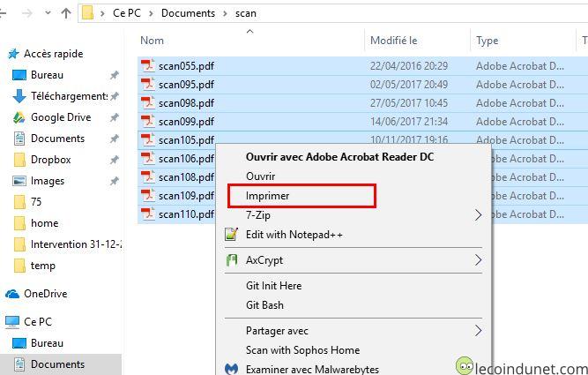Select Git Bash
The image size is (588, 375).
point(264,305)
